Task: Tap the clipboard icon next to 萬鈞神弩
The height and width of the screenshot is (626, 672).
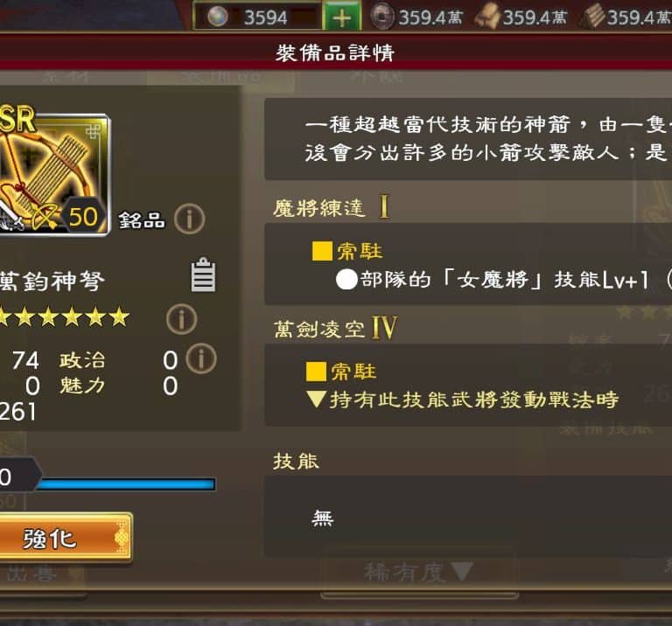Action: [x=203, y=275]
